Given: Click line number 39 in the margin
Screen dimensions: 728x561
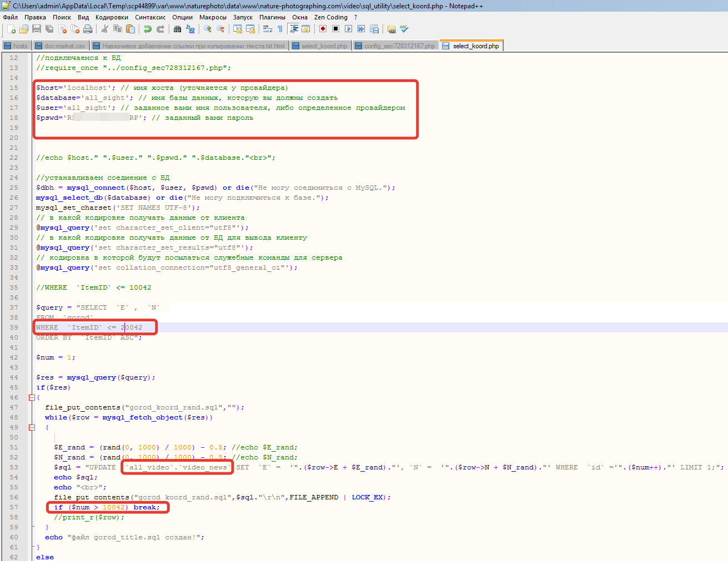Looking at the screenshot, I should (13, 327).
